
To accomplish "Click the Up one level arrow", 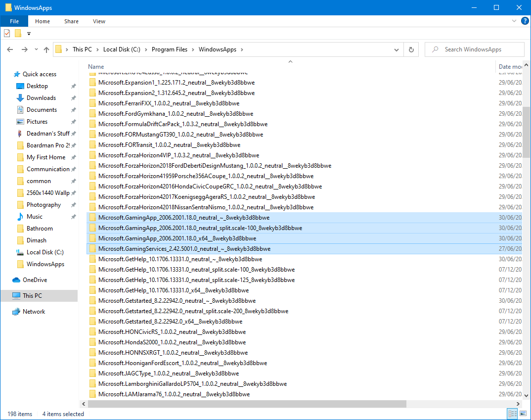I will [x=46, y=49].
